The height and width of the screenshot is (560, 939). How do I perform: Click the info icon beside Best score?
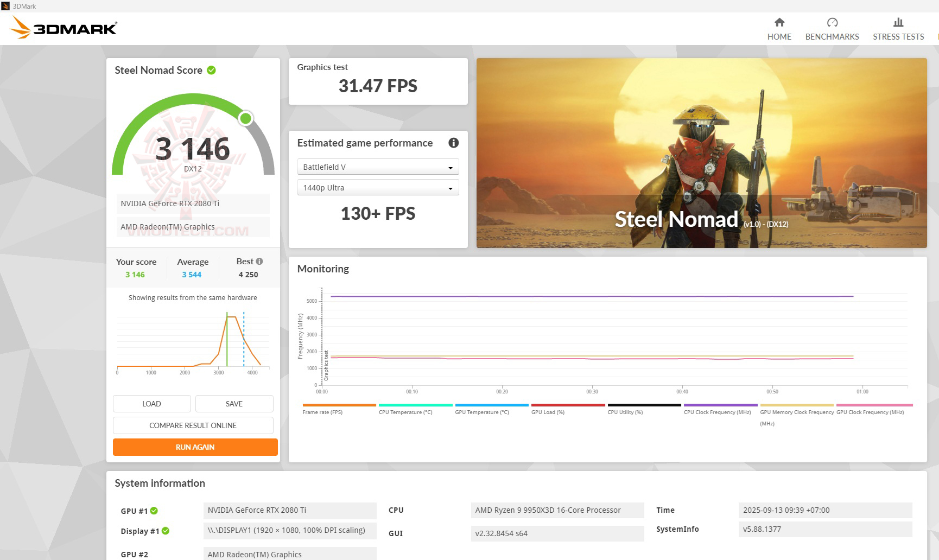click(259, 261)
